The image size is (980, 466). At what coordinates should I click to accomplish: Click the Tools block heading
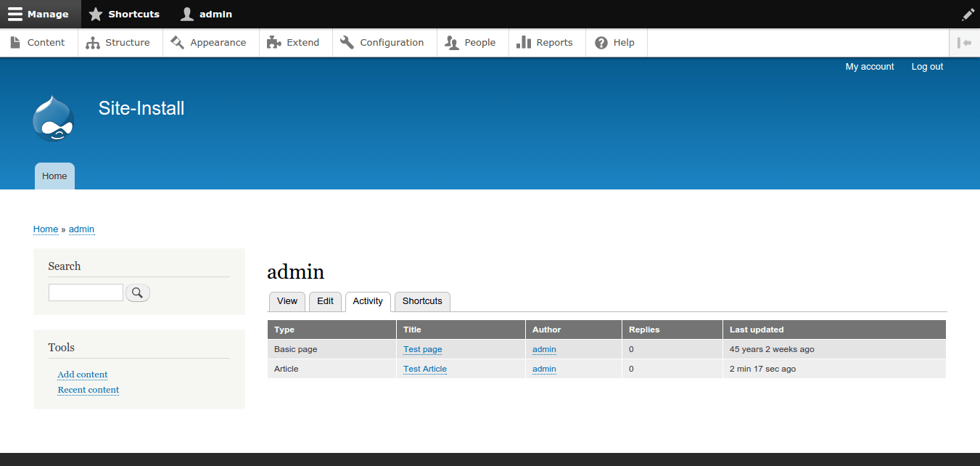click(x=62, y=348)
